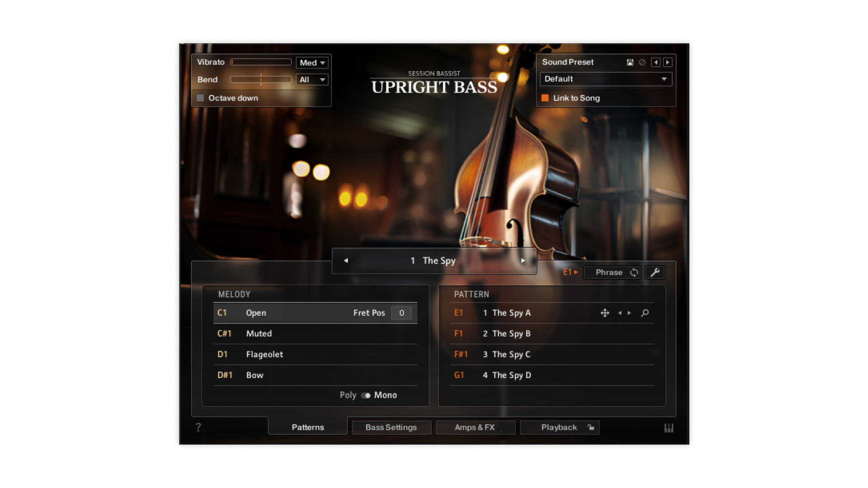Flip the Poly/Mono switch
Viewport: 868px width, 488px height.
366,395
